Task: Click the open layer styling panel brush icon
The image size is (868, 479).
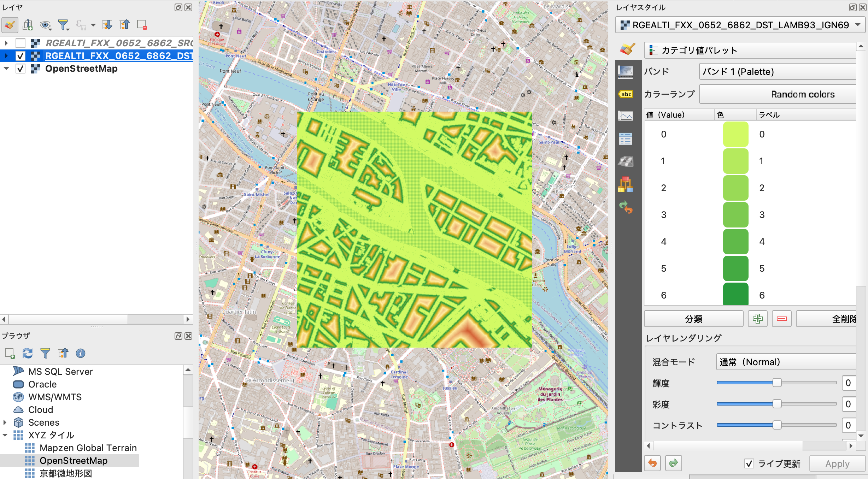Action: (x=10, y=25)
